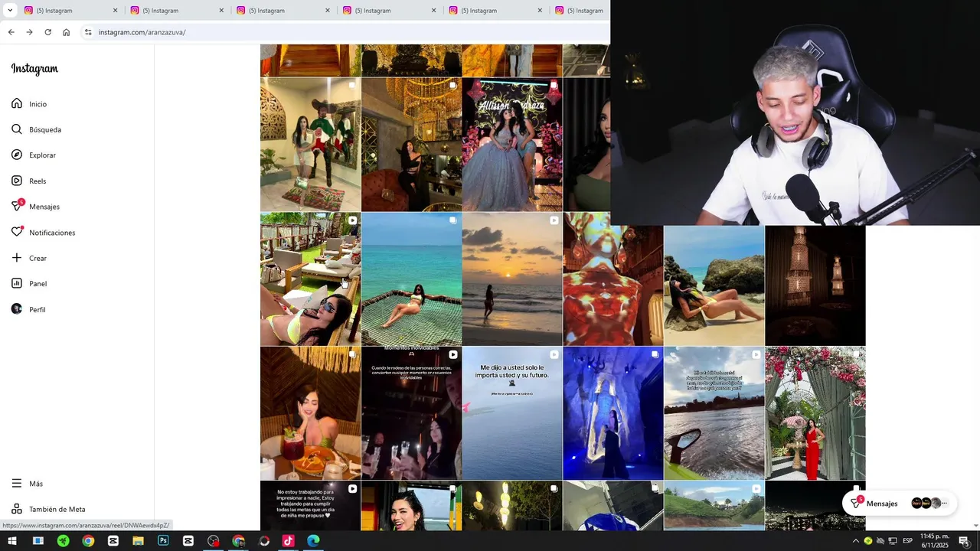Click the browser home icon
The height and width of the screenshot is (551, 980).
[66, 32]
